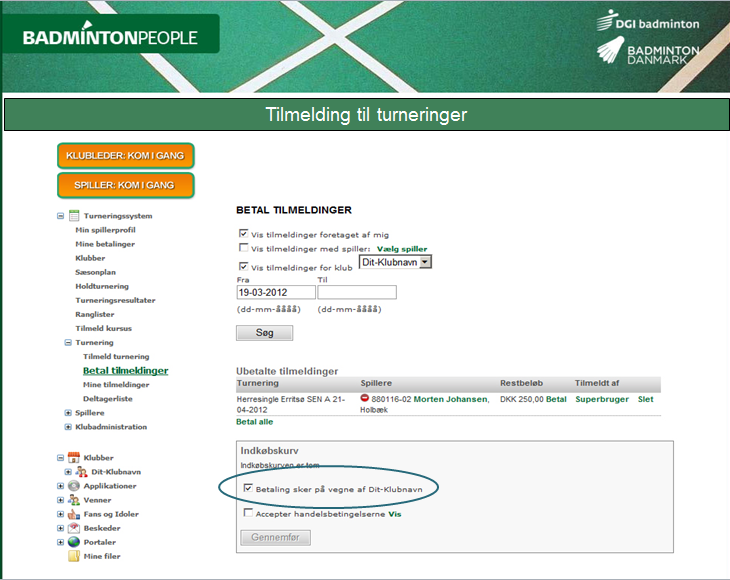Open the Dit-Klubnavn club dropdown
This screenshot has width=730, height=580.
coord(425,262)
